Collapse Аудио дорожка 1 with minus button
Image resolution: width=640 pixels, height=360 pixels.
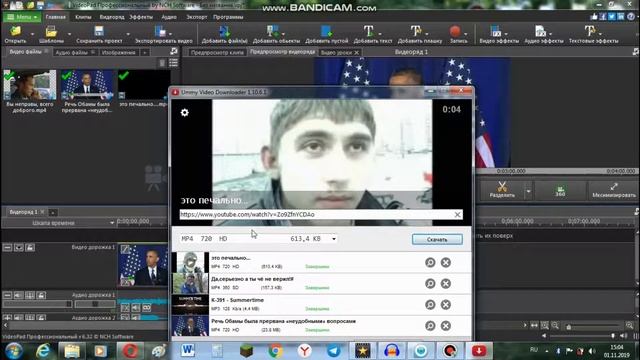(x=7, y=295)
